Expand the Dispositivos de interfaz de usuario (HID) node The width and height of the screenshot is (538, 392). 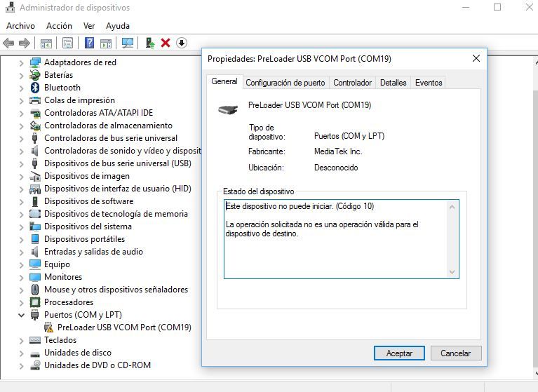click(x=21, y=189)
